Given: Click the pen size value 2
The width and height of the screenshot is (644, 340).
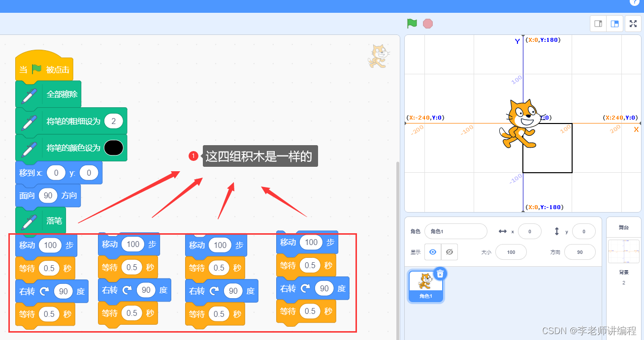Looking at the screenshot, I should 114,121.
